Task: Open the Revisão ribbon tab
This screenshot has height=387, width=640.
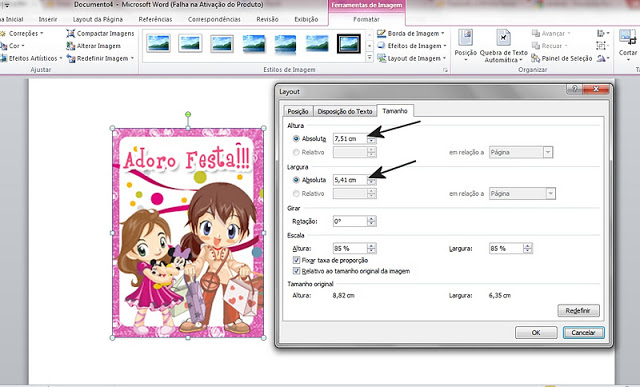Action: coord(267,19)
